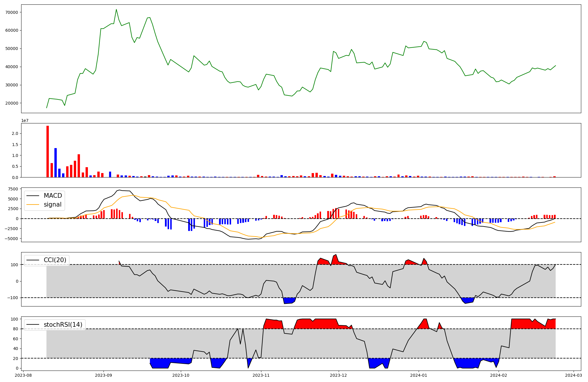
Task: Click the 2023-11 x-axis date label
Action: click(x=261, y=375)
